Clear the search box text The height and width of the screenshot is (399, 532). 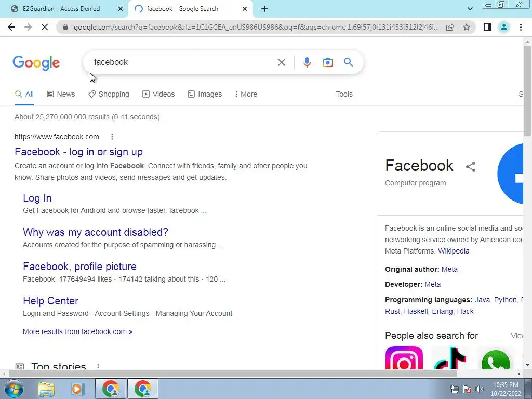(x=281, y=62)
